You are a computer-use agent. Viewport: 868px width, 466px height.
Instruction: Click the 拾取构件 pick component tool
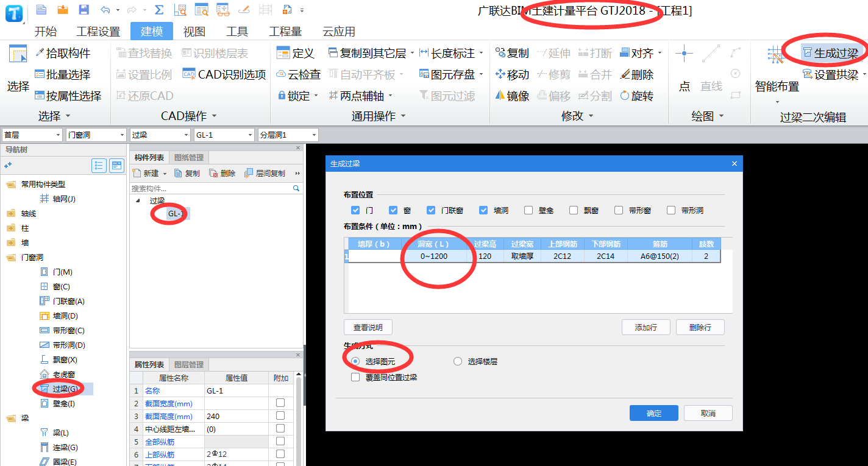pyautogui.click(x=63, y=53)
